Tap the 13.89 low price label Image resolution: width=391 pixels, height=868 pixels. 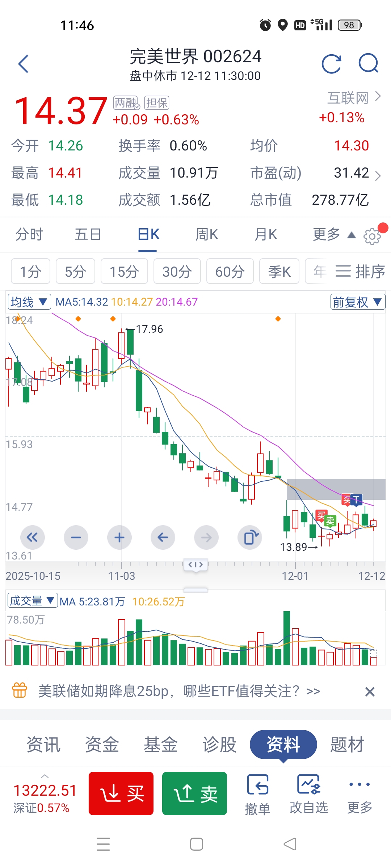(x=293, y=547)
